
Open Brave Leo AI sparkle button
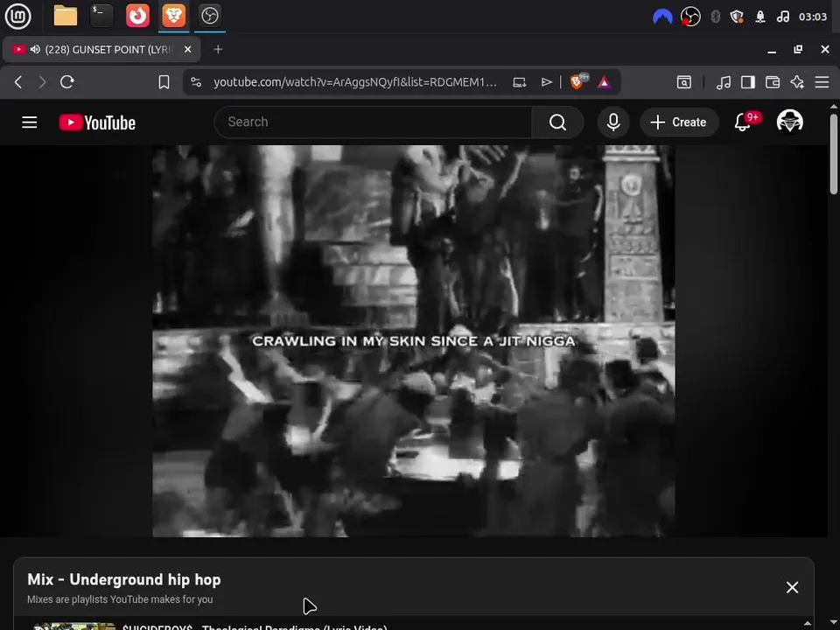tap(797, 82)
